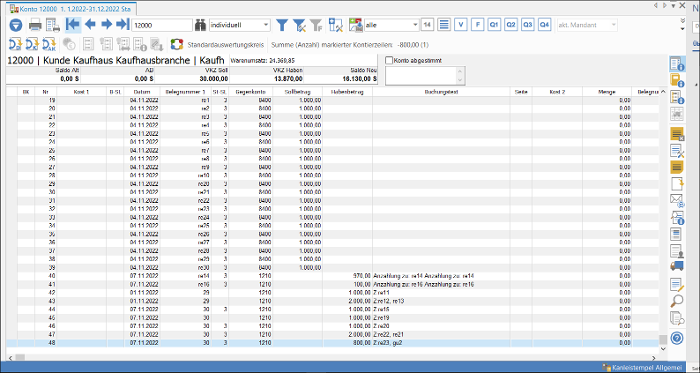Select row with text 'Z:re12, re13'

click(x=333, y=301)
